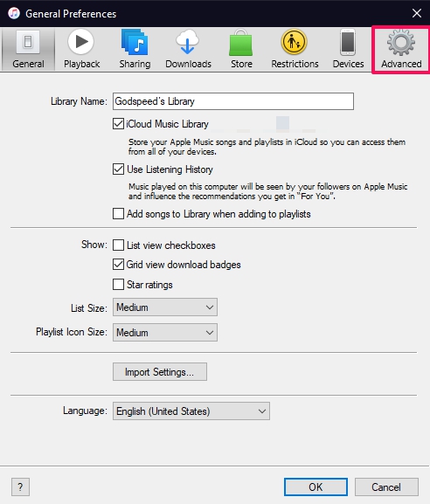Click into the Library Name field
430x504 pixels.
click(x=233, y=101)
